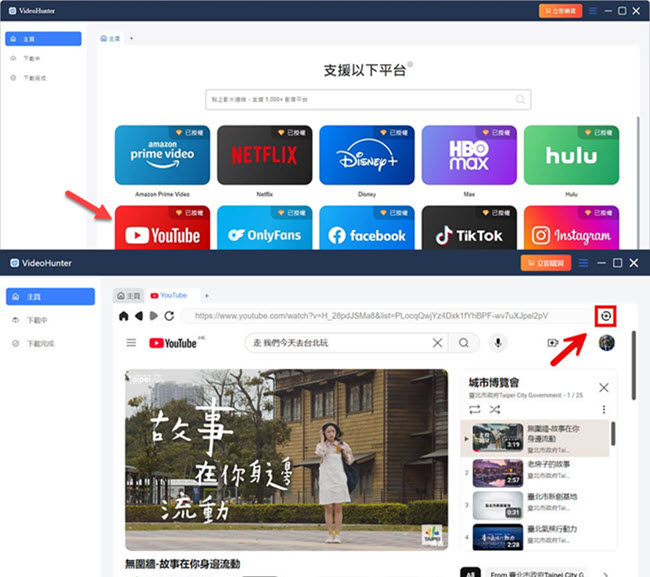Open the YouTube guide hamburger menu

(131, 343)
